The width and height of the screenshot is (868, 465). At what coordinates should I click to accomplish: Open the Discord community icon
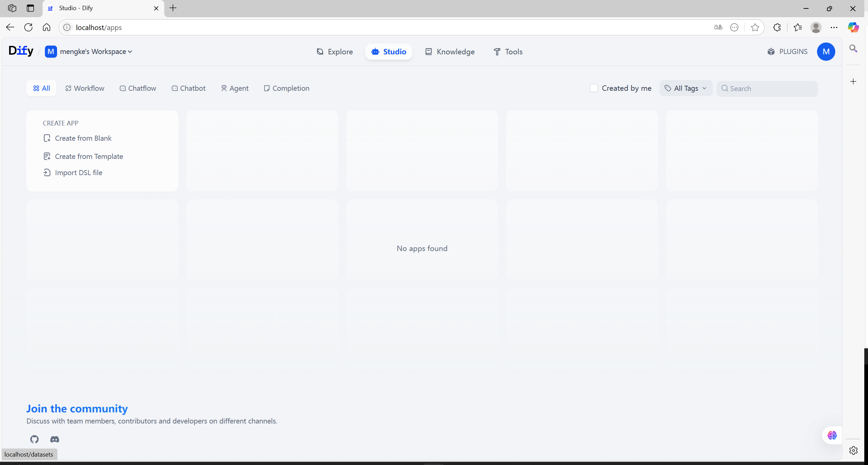54,439
